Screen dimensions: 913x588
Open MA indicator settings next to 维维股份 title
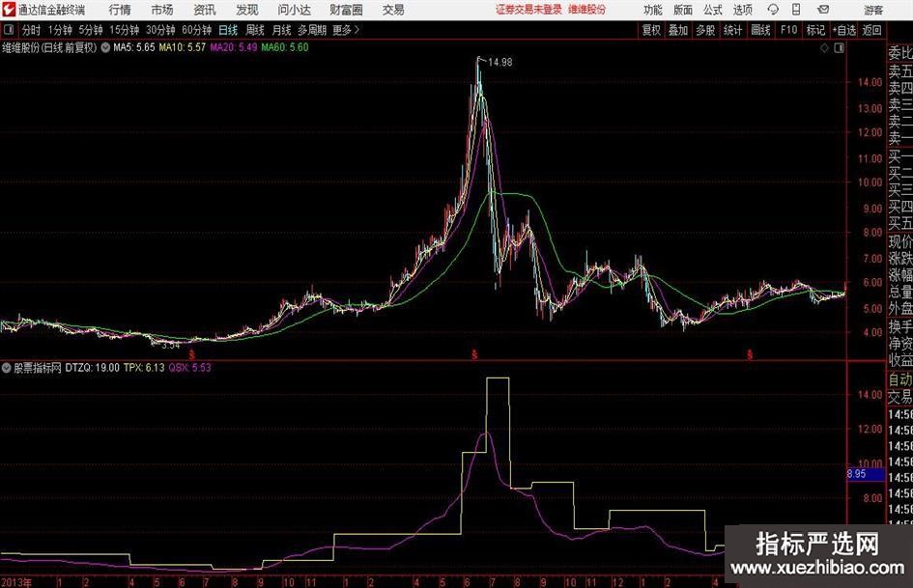pyautogui.click(x=105, y=47)
